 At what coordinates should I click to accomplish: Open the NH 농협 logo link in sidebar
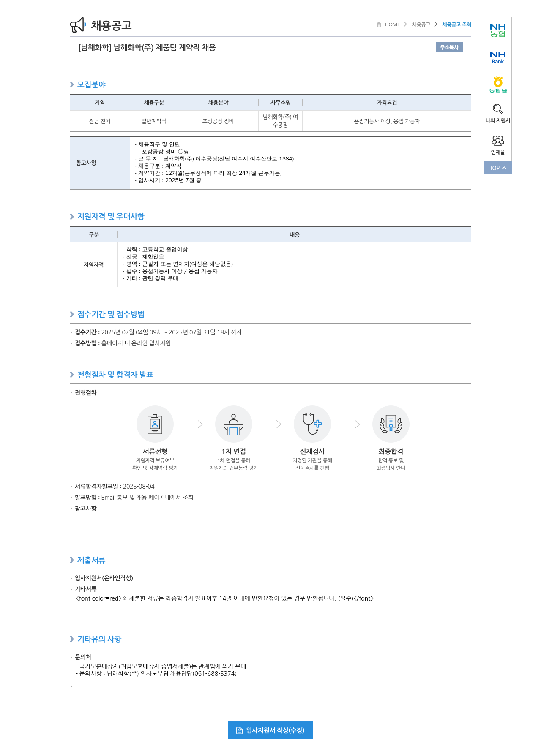(x=498, y=30)
